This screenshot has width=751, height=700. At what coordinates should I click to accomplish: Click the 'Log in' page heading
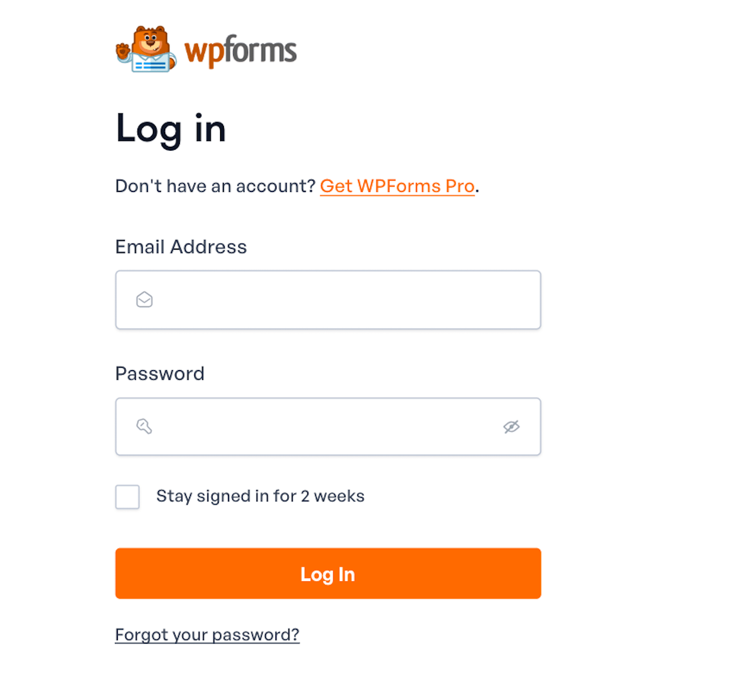171,129
